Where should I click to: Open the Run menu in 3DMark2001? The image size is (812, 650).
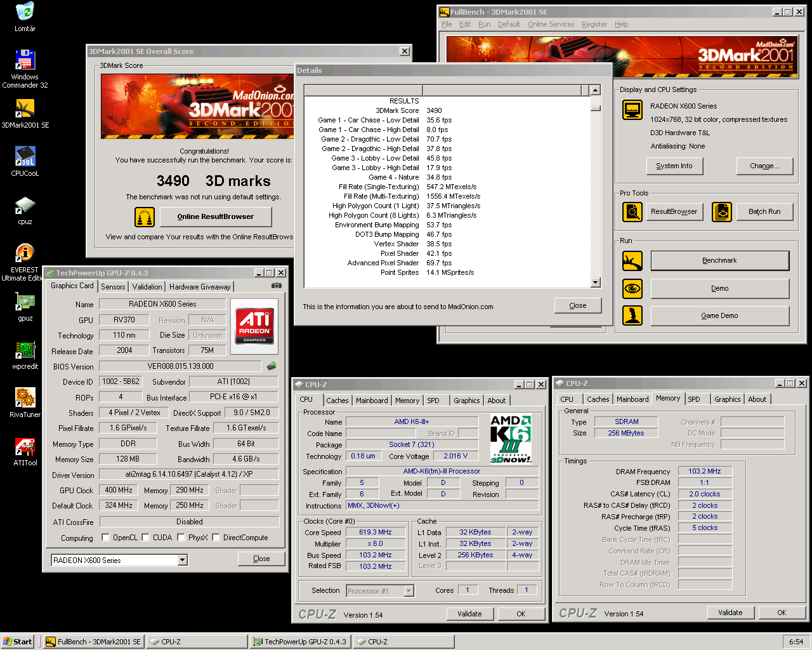point(484,24)
